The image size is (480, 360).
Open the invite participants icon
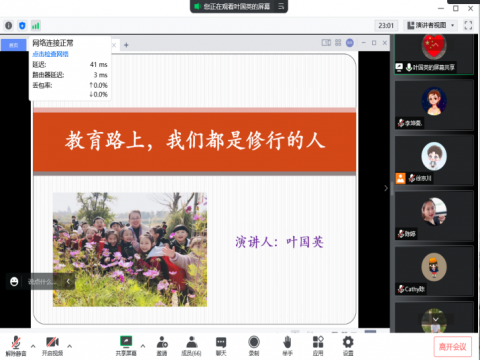[162, 346]
